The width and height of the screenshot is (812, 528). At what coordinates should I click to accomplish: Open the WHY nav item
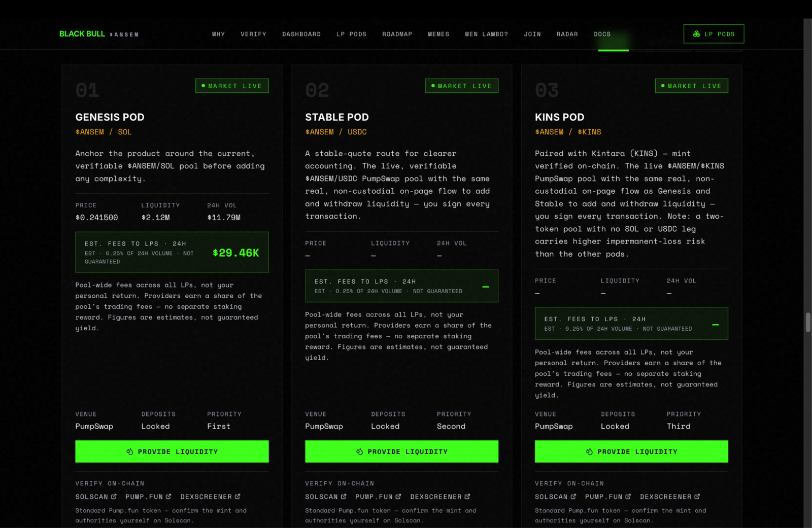pyautogui.click(x=218, y=34)
